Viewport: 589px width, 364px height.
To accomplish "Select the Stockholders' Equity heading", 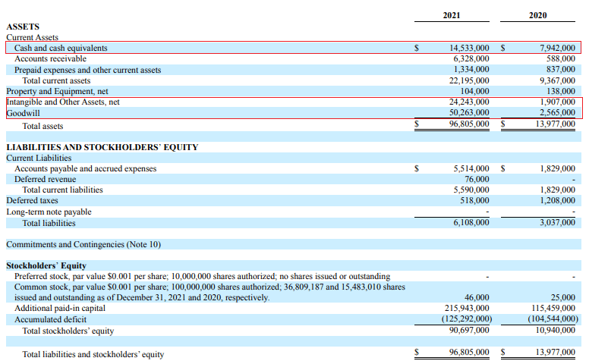I will click(x=46, y=265).
